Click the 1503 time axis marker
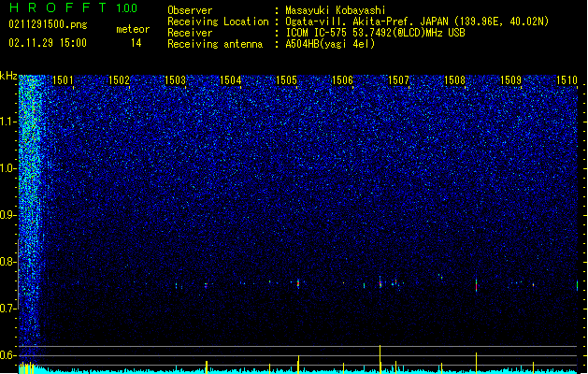This screenshot has height=374, width=588. click(x=175, y=79)
